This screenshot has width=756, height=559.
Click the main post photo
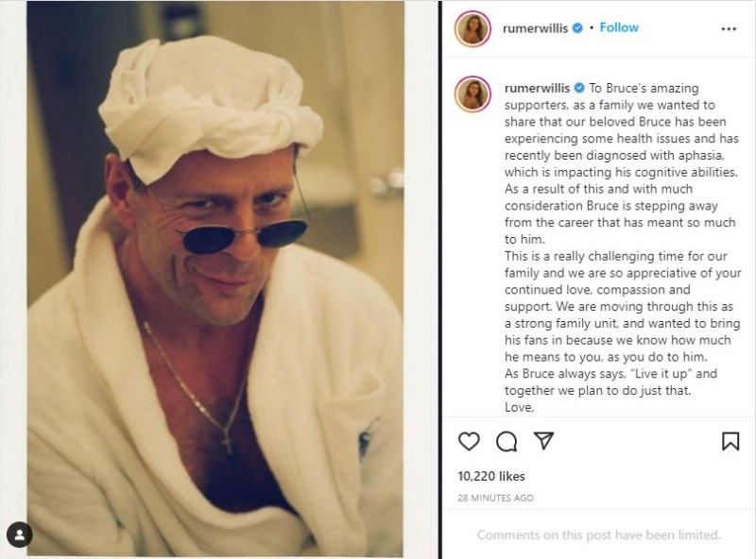pyautogui.click(x=215, y=279)
